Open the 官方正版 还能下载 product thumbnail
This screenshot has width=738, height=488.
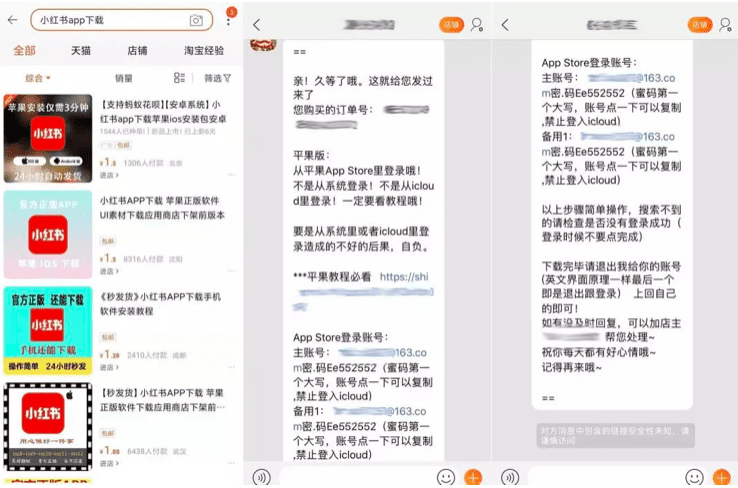coord(48,330)
